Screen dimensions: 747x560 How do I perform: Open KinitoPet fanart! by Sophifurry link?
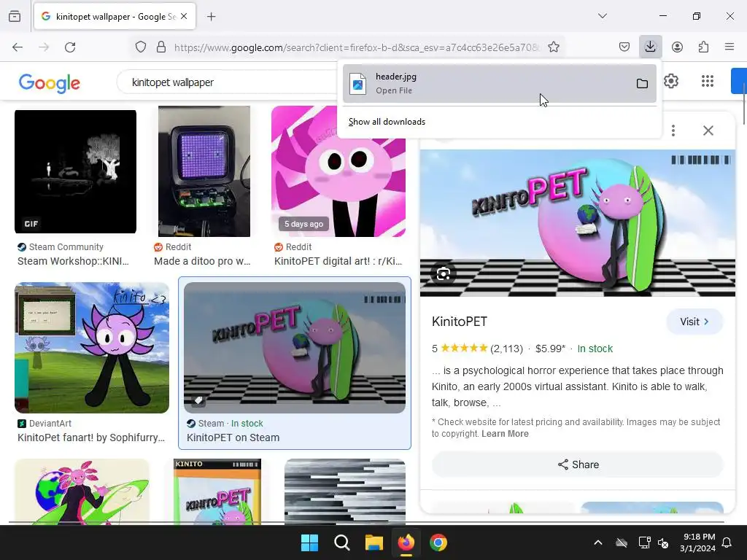[x=91, y=437]
